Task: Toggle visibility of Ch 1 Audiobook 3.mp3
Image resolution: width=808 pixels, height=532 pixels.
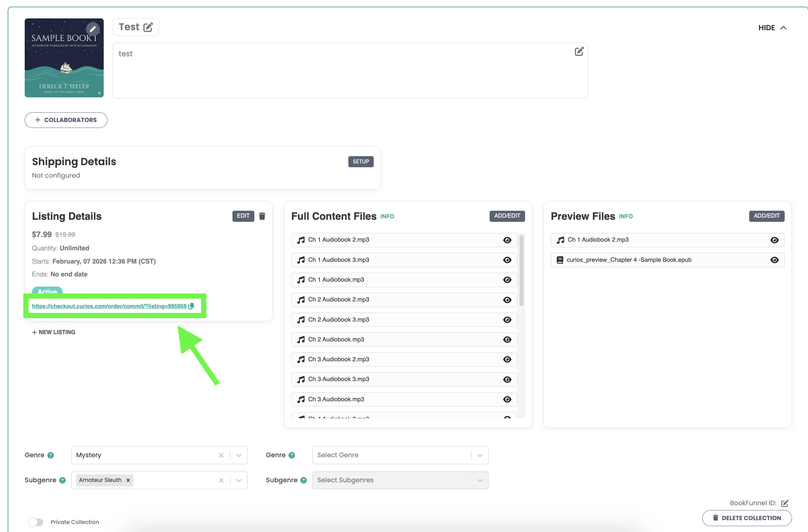Action: (x=507, y=260)
